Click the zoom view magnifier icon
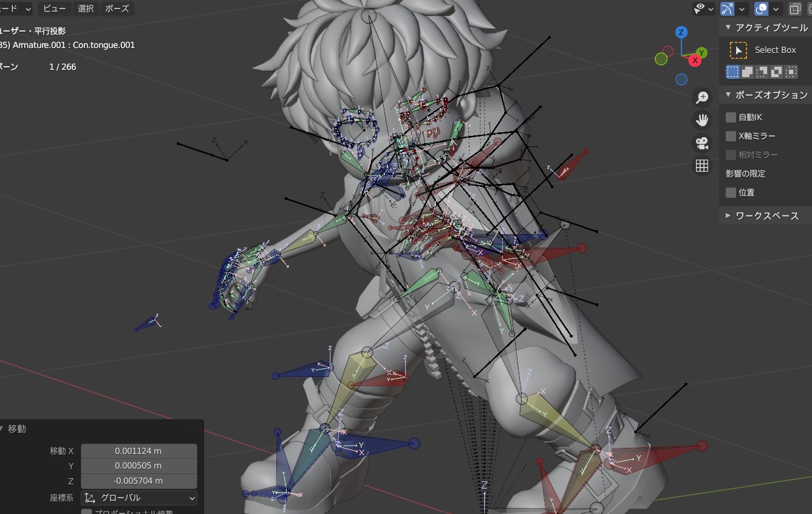The height and width of the screenshot is (514, 812). (x=702, y=97)
